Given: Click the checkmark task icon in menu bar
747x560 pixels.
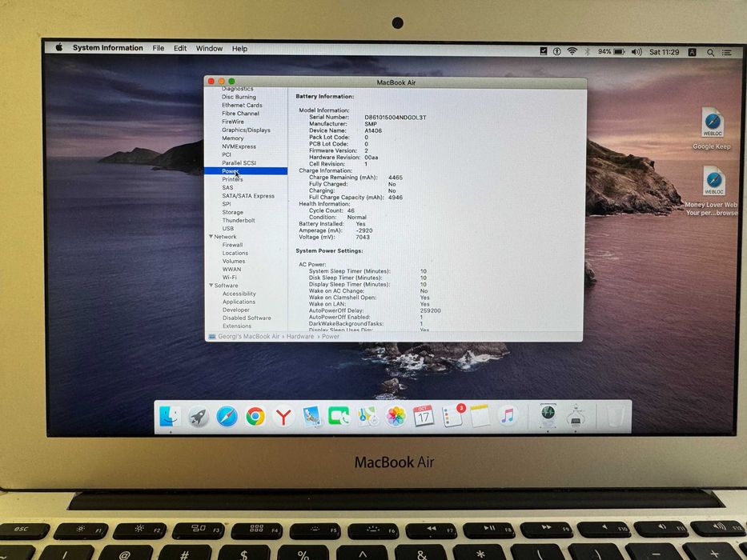Looking at the screenshot, I should (543, 51).
